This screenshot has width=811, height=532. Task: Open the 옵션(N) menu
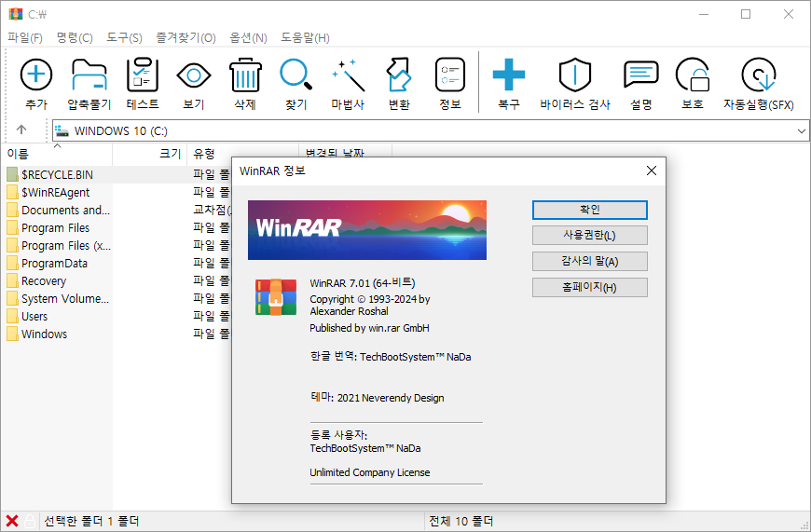coord(248,38)
